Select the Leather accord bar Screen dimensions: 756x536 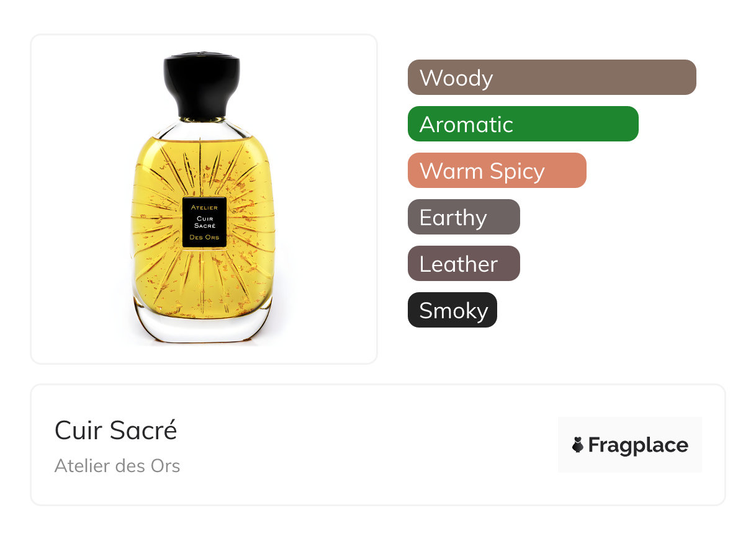click(464, 264)
